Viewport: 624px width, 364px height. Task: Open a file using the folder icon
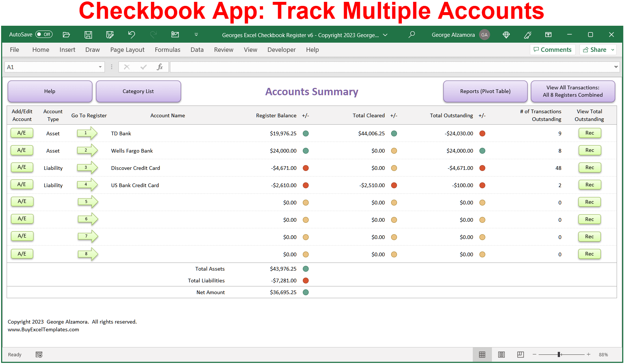[x=66, y=35]
